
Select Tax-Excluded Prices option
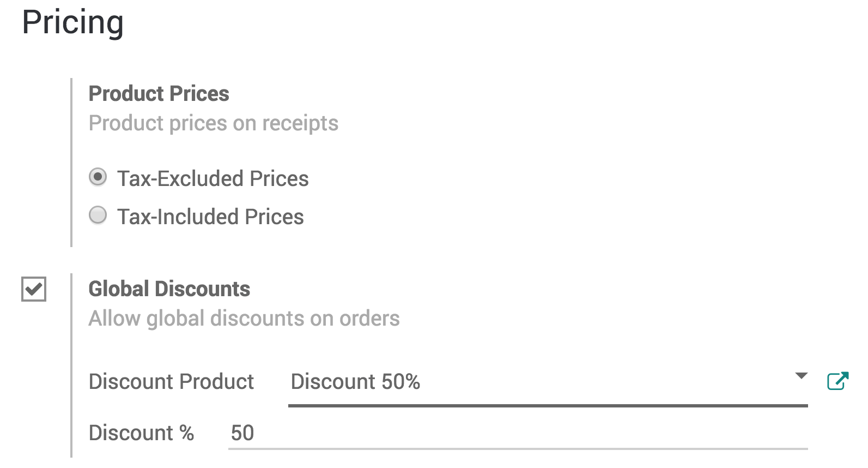(x=98, y=177)
